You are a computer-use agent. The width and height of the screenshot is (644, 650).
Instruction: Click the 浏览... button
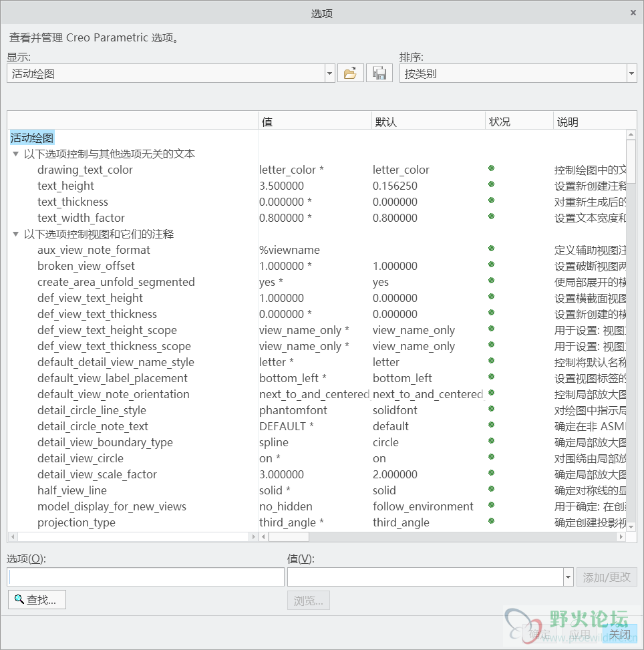[x=309, y=601]
